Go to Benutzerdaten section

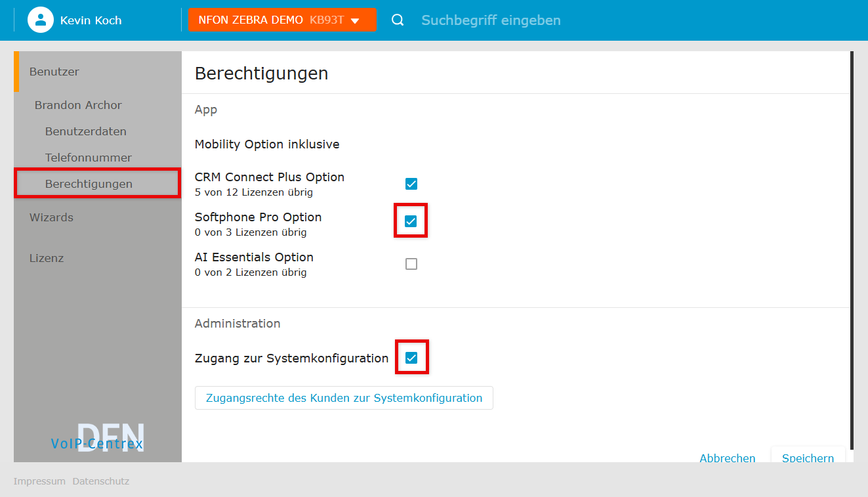(86, 131)
